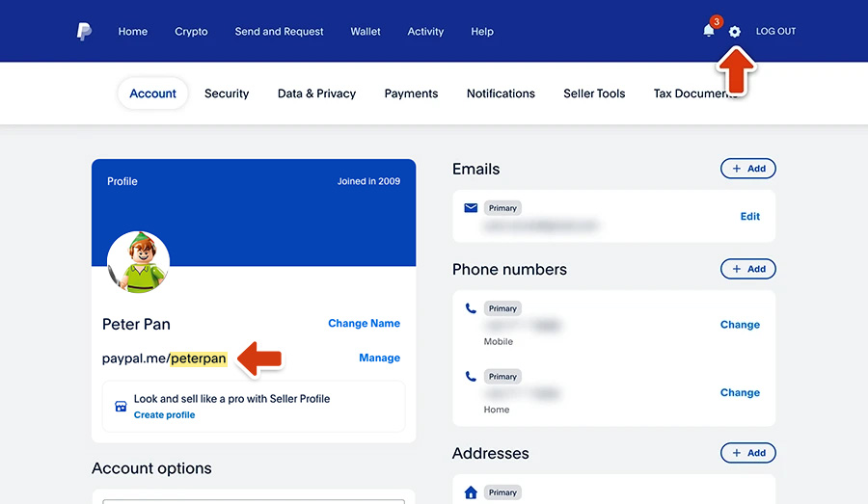Image resolution: width=868 pixels, height=504 pixels.
Task: Add a new address
Action: pyautogui.click(x=747, y=453)
